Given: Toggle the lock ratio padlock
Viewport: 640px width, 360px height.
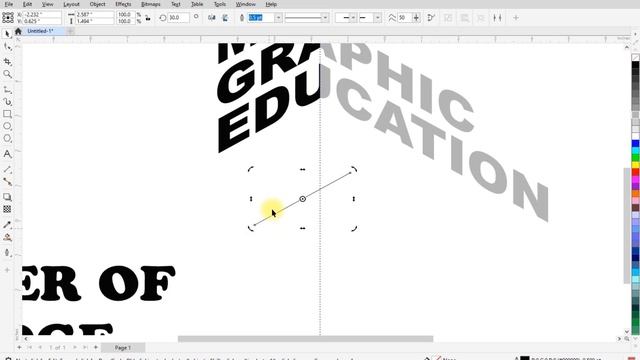Looking at the screenshot, I should (148, 18).
